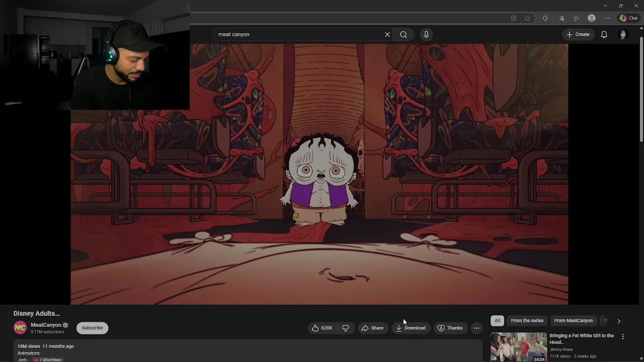This screenshot has width=644, height=362.
Task: Click the Jimmy Rowe channel name
Action: pos(561,349)
